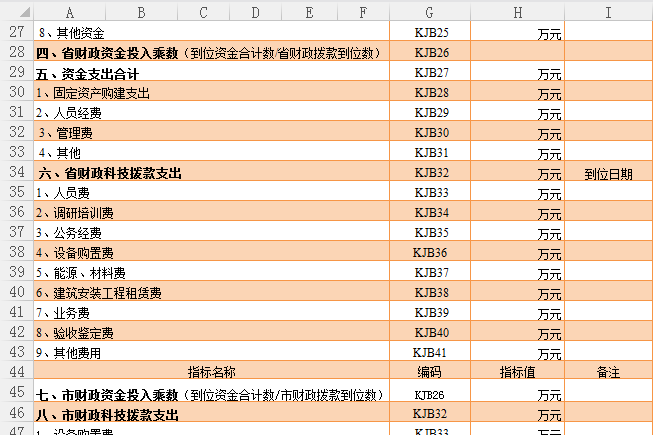
Task: Click the 编码 header cell
Action: [428, 372]
